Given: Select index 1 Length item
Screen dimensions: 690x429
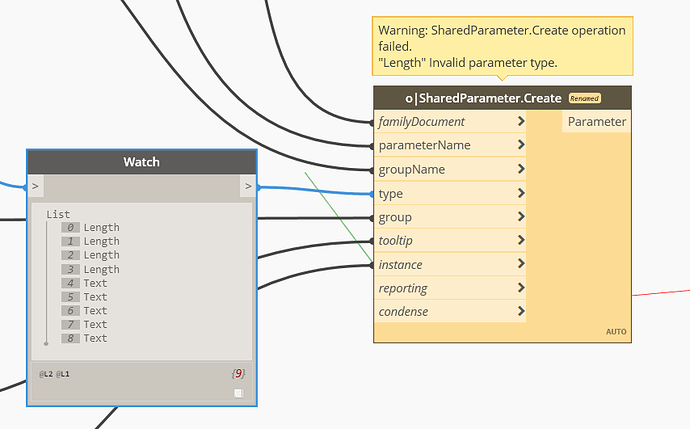Looking at the screenshot, I should click(91, 241).
